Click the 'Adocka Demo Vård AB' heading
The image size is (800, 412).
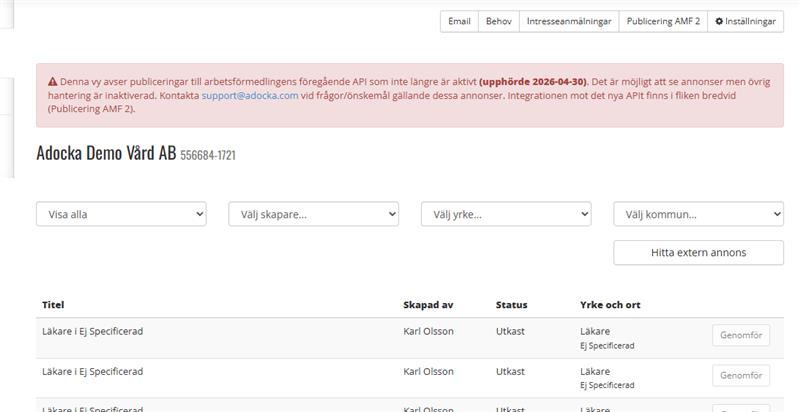pyautogui.click(x=106, y=153)
